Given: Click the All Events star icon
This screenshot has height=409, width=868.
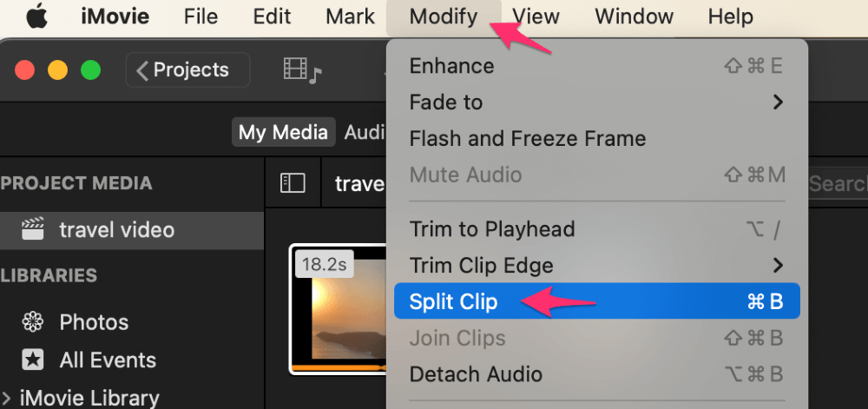Looking at the screenshot, I should [33, 360].
